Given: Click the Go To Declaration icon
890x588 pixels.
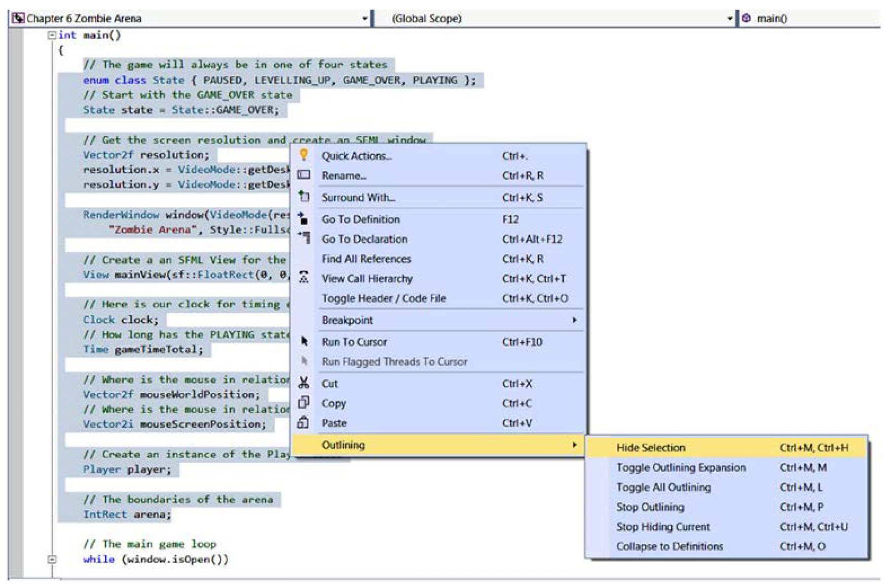Looking at the screenshot, I should pyautogui.click(x=304, y=238).
